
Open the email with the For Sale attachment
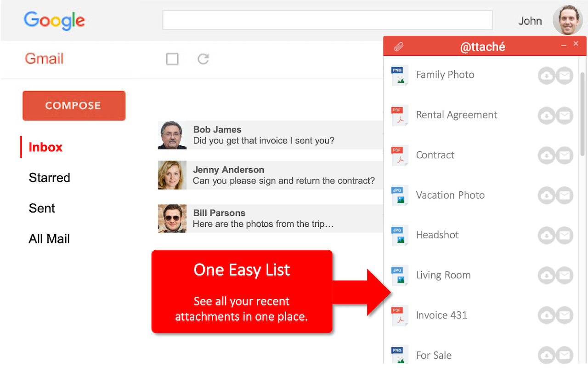click(565, 355)
